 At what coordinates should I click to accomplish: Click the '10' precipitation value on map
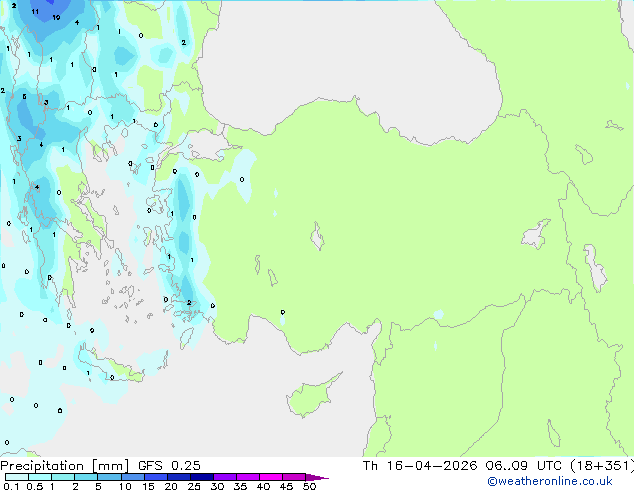pyautogui.click(x=56, y=17)
